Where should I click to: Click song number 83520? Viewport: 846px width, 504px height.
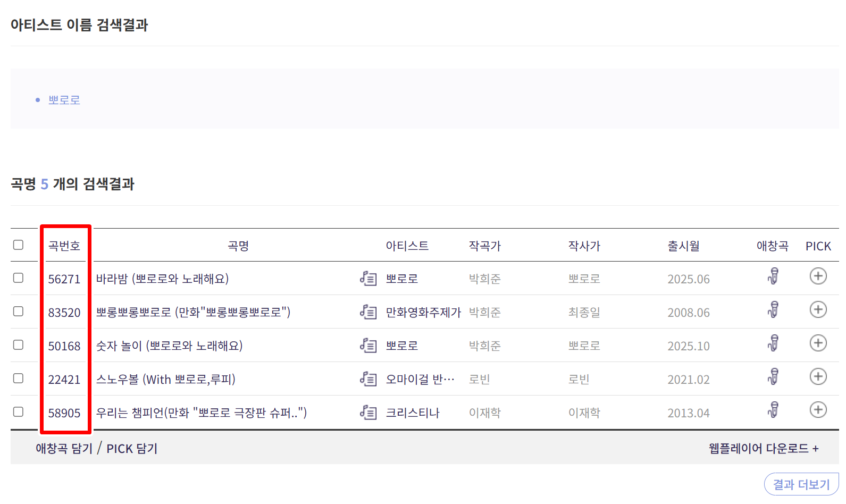[64, 313]
